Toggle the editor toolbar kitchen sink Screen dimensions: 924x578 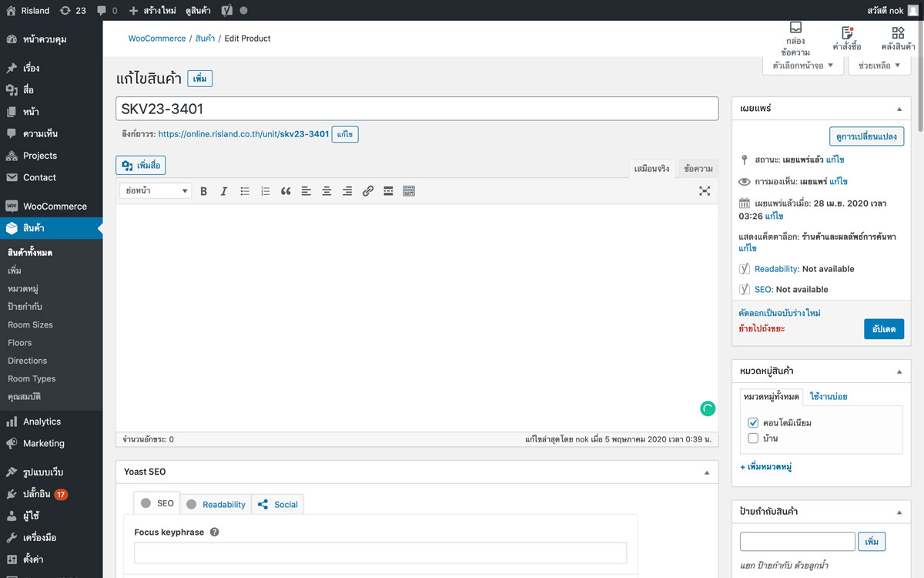coord(409,191)
